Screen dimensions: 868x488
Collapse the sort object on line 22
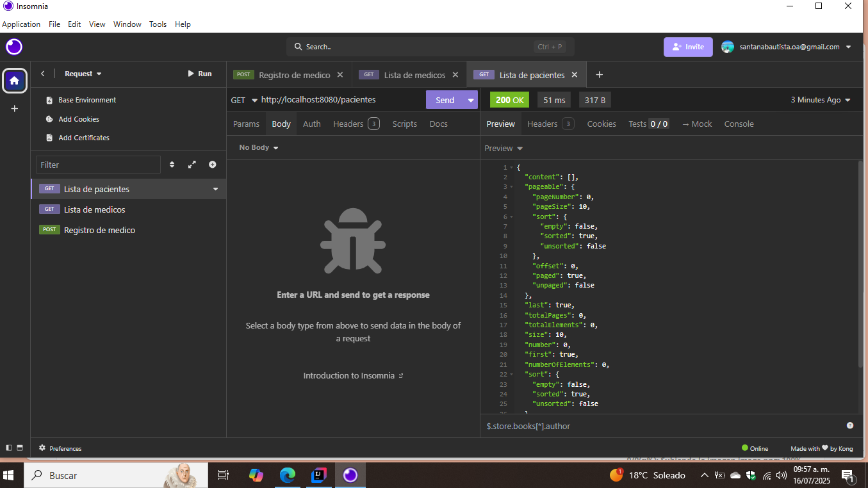[512, 375]
